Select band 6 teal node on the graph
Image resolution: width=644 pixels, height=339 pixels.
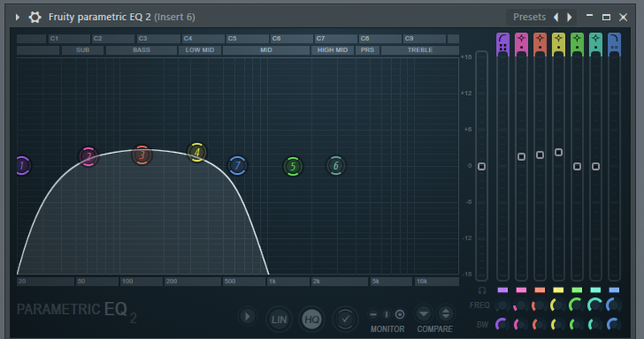coord(336,166)
